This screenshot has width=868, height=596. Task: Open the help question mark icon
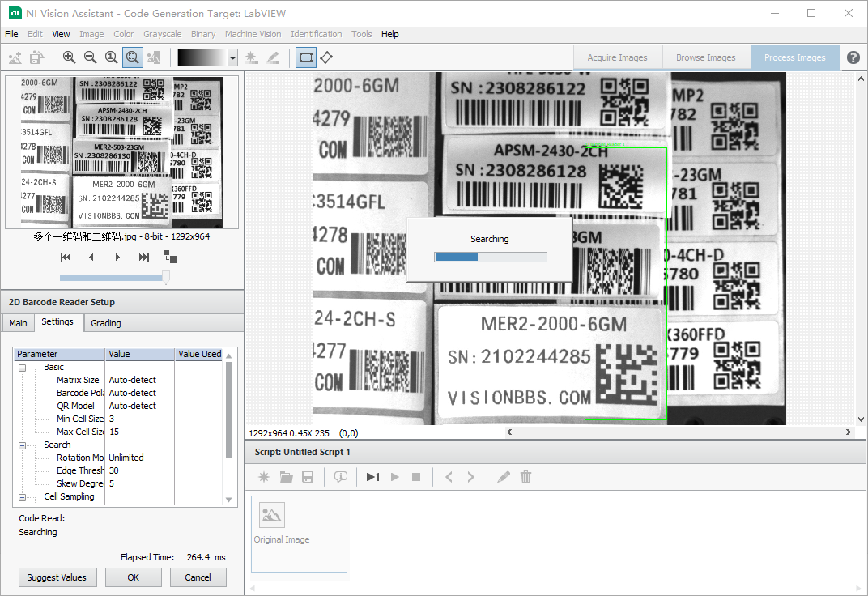click(853, 57)
